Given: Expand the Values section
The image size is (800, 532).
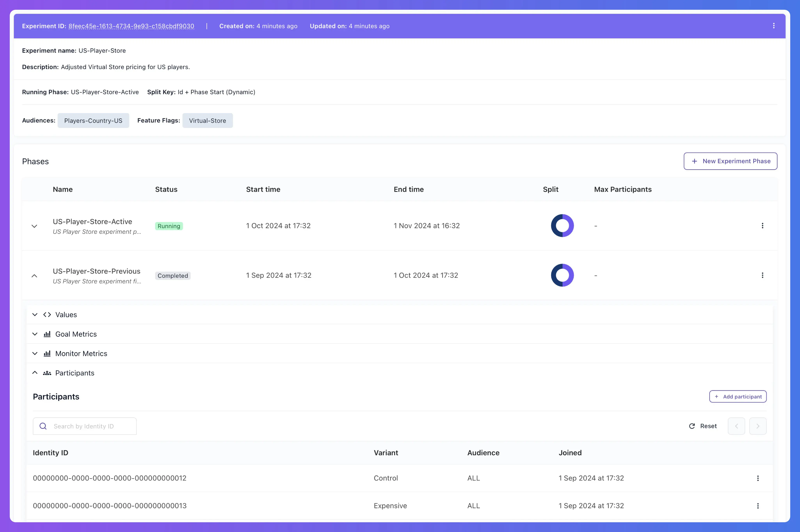Looking at the screenshot, I should (34, 314).
